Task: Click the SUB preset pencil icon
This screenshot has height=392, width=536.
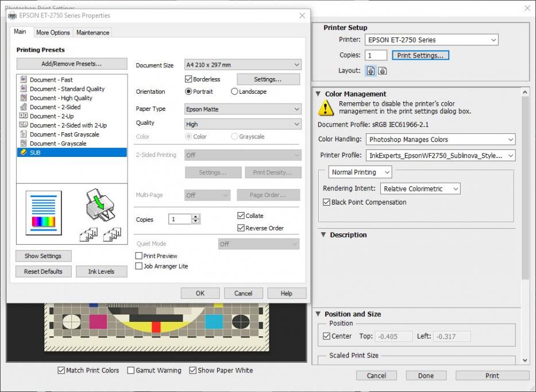Action: coord(23,152)
